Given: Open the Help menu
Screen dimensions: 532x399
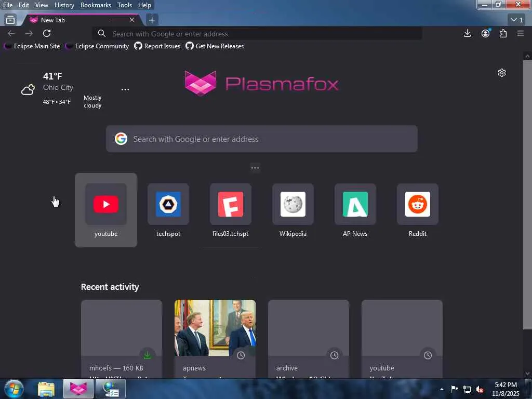Looking at the screenshot, I should pyautogui.click(x=144, y=5).
